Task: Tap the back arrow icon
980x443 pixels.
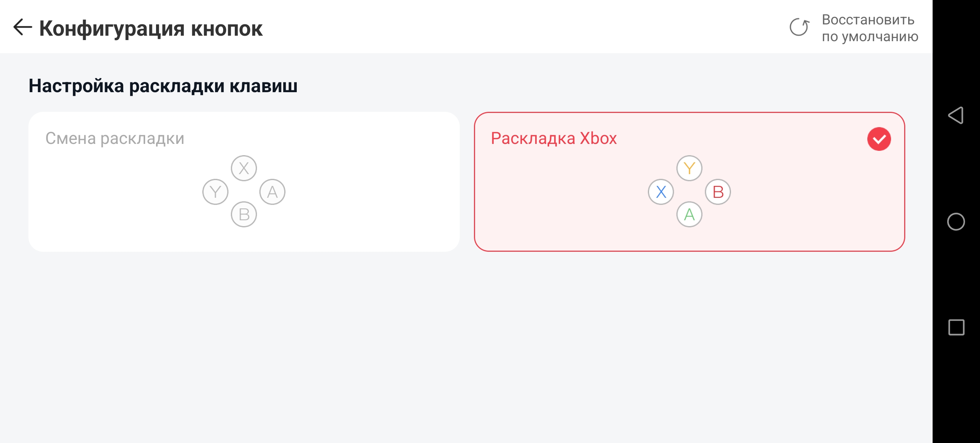Action: 23,28
